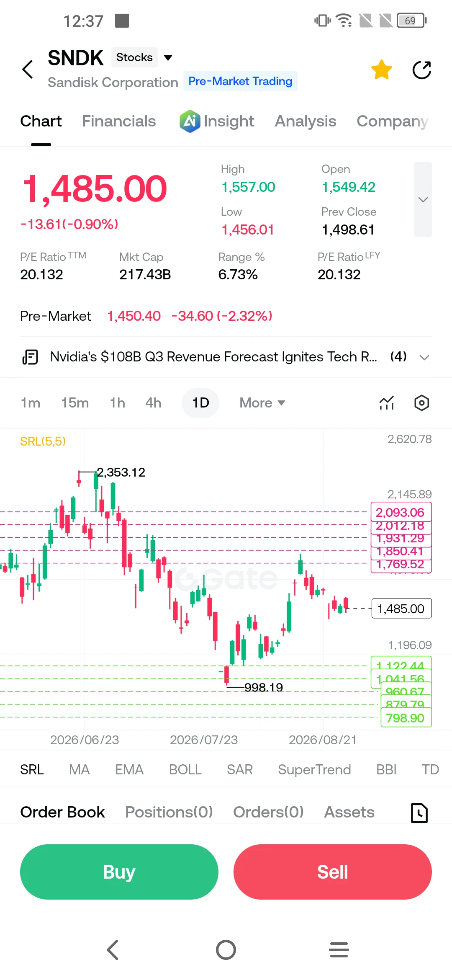Open chart settings hexagon icon
Screen dimensions: 452x980
point(422,403)
